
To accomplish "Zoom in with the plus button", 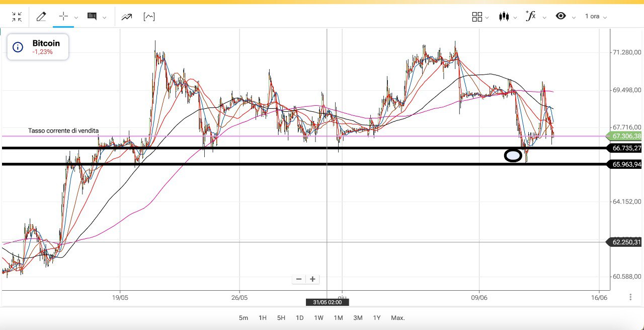I will tap(312, 279).
